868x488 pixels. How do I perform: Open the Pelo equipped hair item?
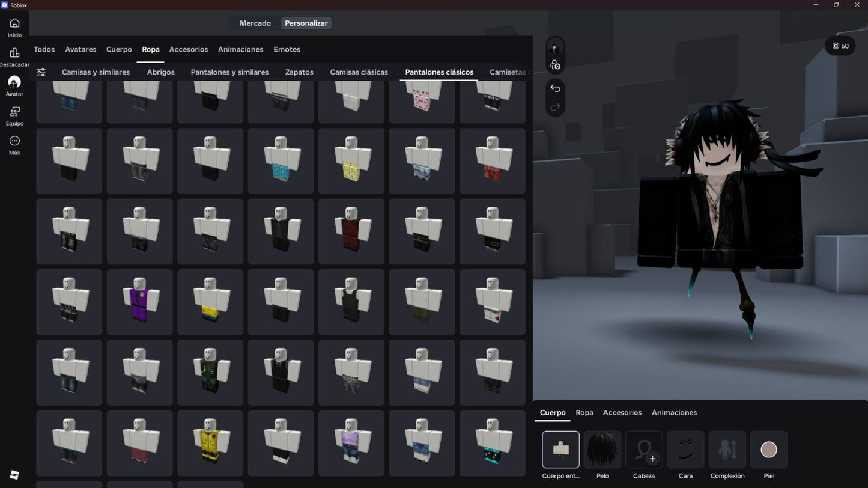tap(602, 450)
